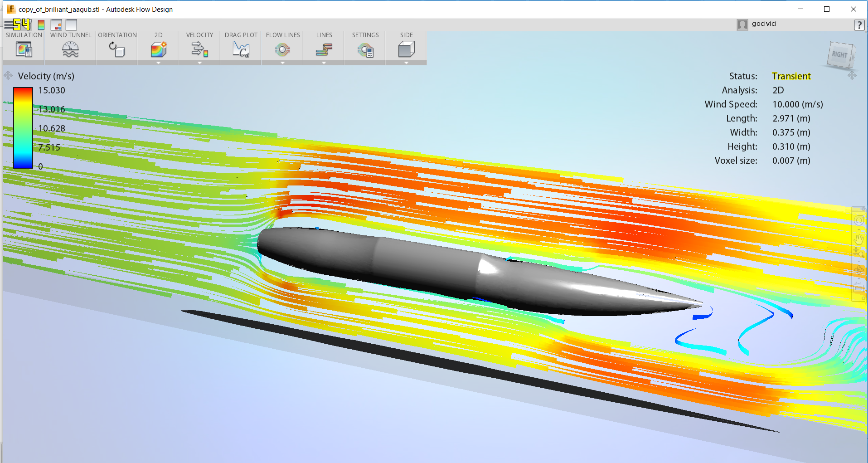Toggle the Lines overlay
Image resolution: width=868 pixels, height=463 pixels.
[323, 49]
